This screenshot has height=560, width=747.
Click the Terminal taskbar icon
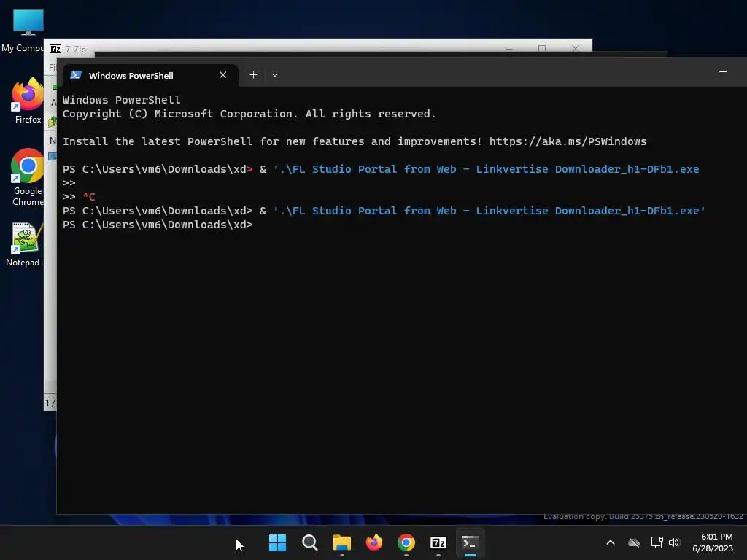471,542
